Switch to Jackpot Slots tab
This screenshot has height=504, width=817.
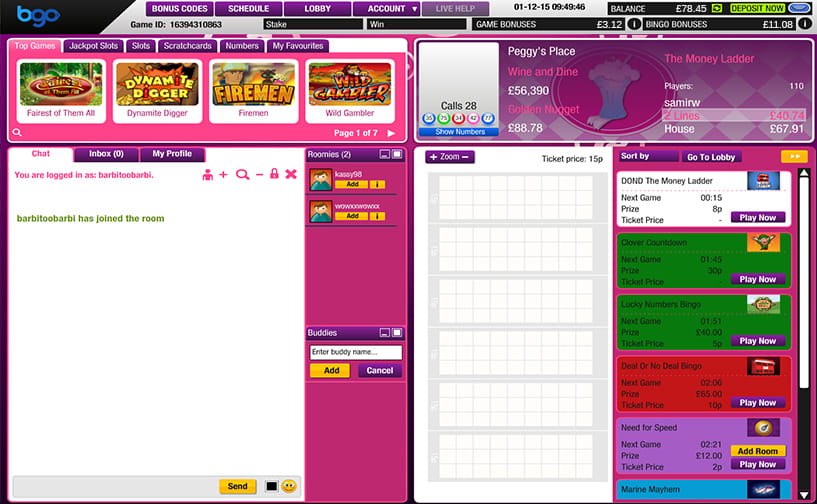click(94, 46)
